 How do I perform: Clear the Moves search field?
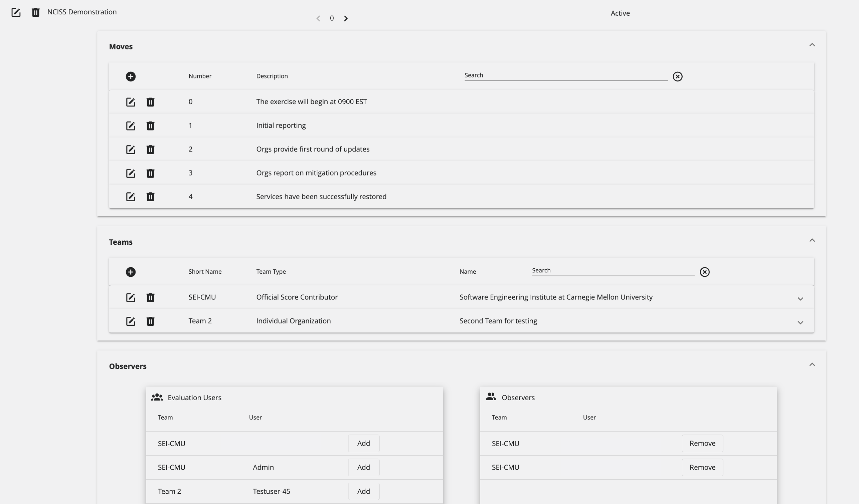pos(677,76)
